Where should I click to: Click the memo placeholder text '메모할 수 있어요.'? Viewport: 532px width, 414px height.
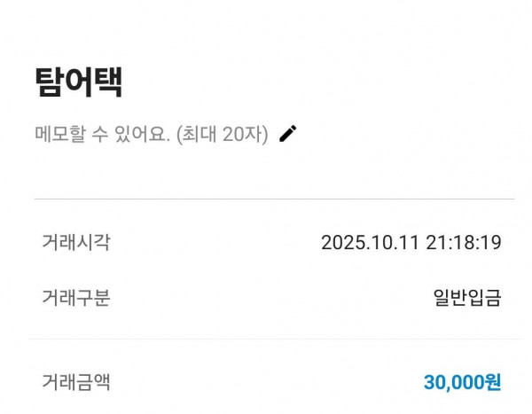tap(101, 135)
